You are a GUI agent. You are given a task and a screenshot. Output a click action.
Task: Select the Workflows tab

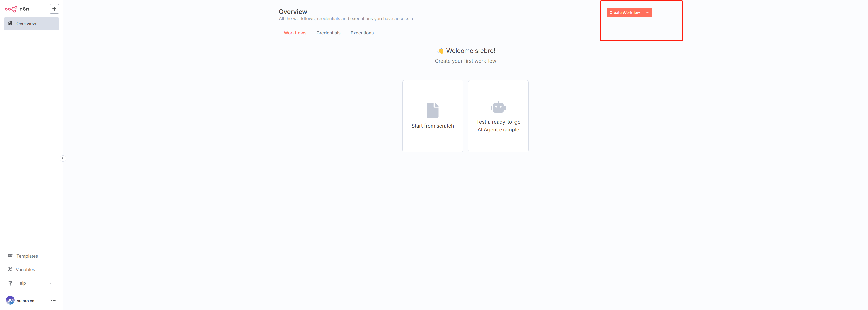pos(295,33)
